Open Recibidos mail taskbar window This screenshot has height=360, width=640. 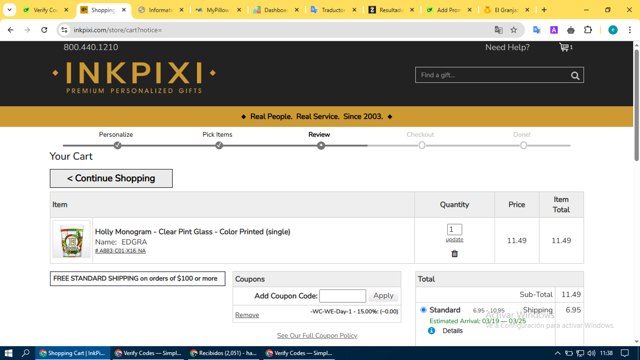tap(224, 353)
